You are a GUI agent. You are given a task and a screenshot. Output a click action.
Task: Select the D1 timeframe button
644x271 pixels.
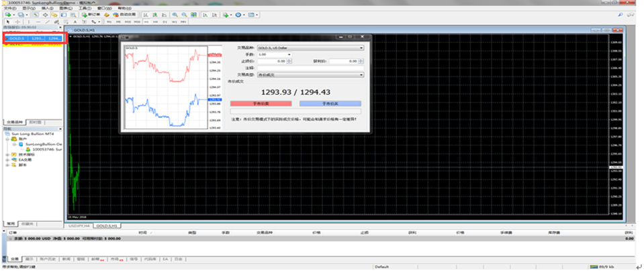[x=165, y=22]
